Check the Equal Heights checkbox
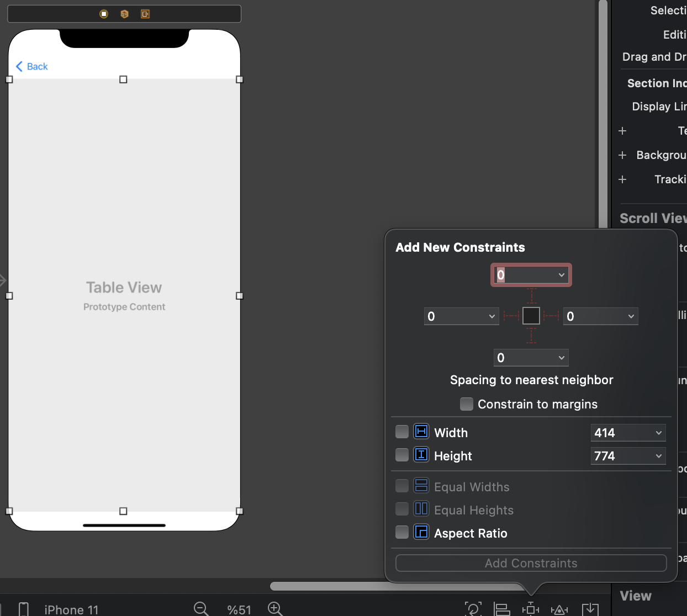Image resolution: width=687 pixels, height=616 pixels. 402,509
